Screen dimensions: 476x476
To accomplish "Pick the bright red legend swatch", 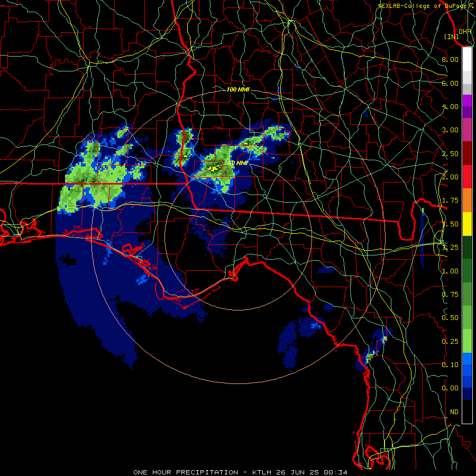I will tap(467, 177).
